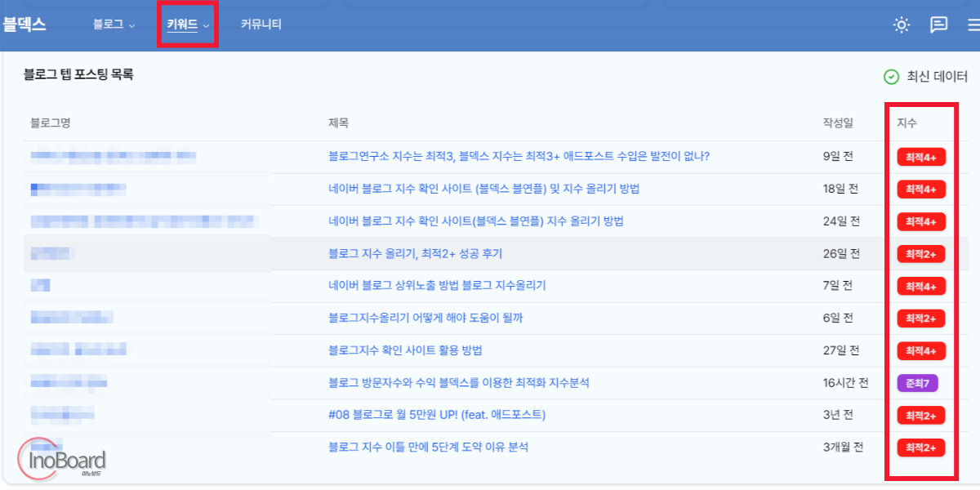The height and width of the screenshot is (490, 980).
Task: Click the 제목 column header
Action: point(338,123)
